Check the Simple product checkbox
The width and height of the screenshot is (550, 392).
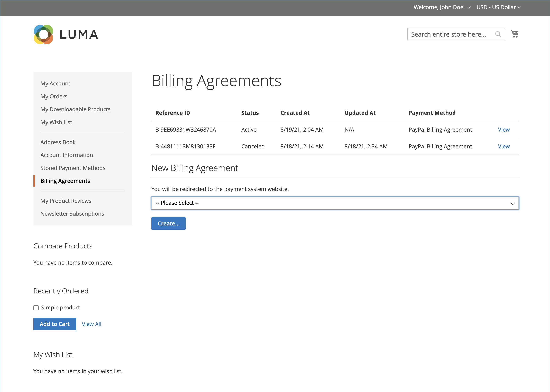(x=36, y=308)
